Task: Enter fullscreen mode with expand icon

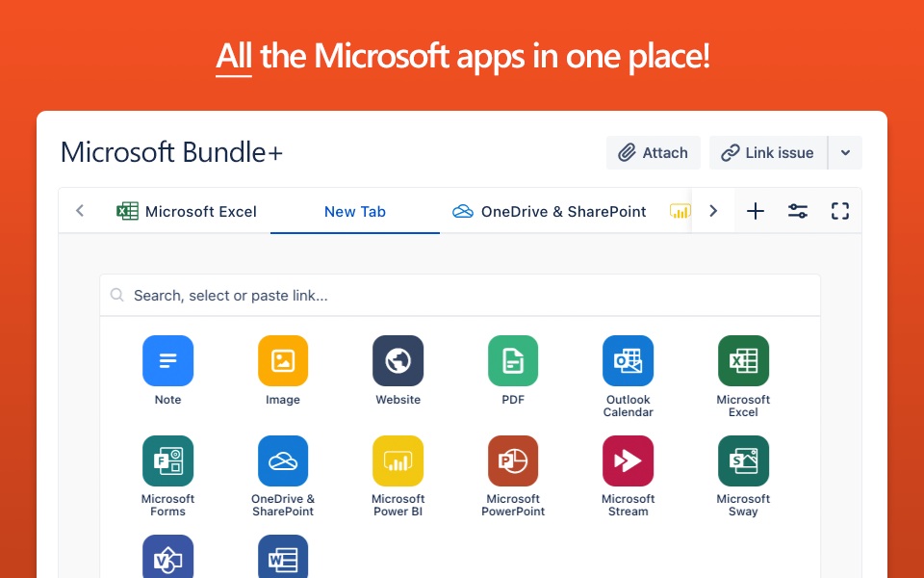Action: coord(840,211)
